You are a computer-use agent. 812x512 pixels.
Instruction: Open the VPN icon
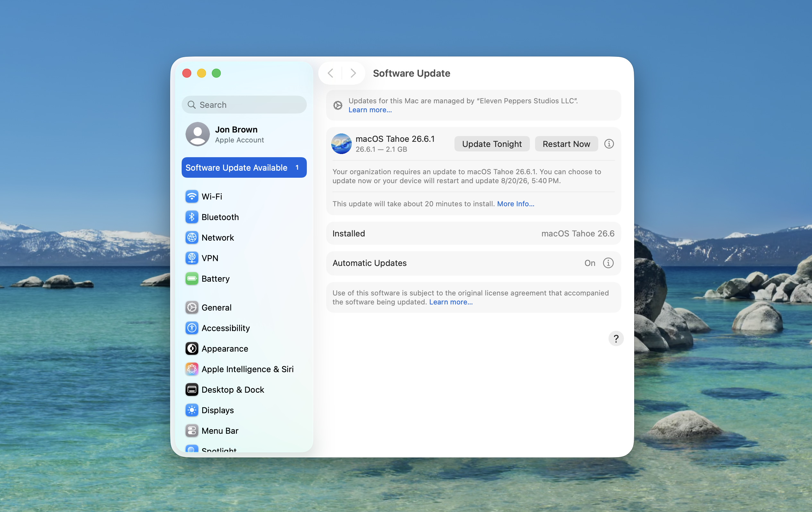coord(192,258)
